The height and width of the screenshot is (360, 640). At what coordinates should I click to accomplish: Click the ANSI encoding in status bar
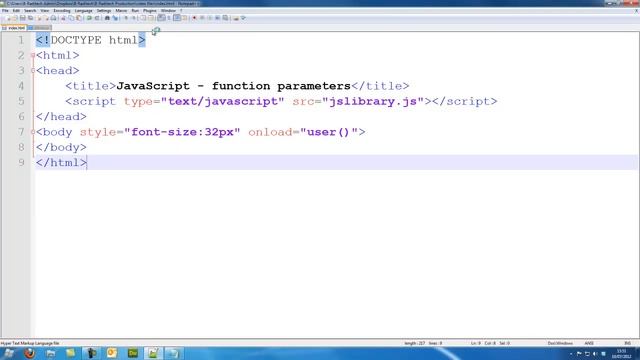pyautogui.click(x=589, y=343)
